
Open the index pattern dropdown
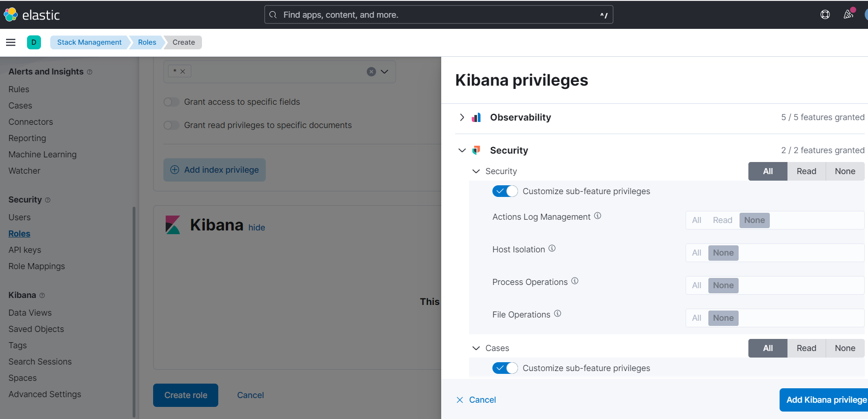(384, 71)
